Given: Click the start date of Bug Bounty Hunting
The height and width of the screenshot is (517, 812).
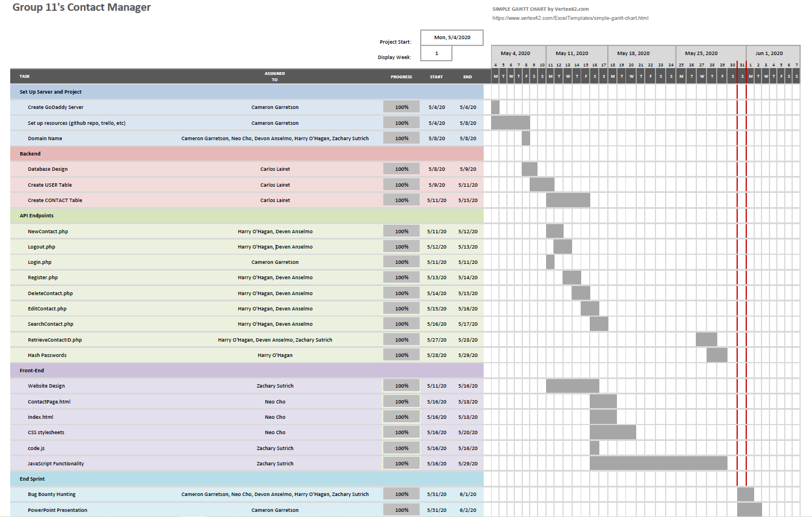Looking at the screenshot, I should click(436, 494).
